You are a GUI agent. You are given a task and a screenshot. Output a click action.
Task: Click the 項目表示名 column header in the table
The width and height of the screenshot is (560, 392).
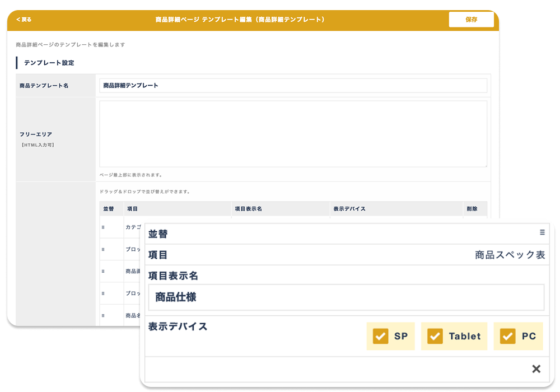[249, 209]
